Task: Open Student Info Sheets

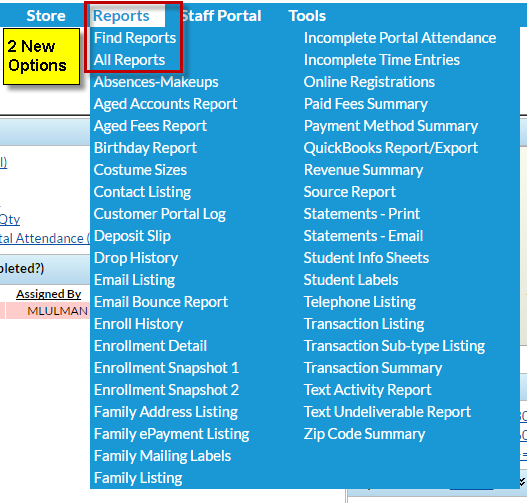Action: [x=366, y=258]
